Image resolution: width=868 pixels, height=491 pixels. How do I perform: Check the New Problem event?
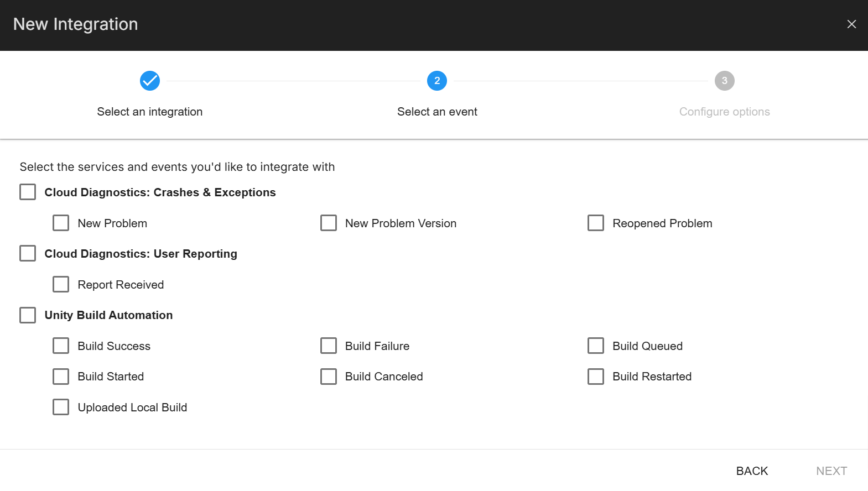(x=61, y=223)
